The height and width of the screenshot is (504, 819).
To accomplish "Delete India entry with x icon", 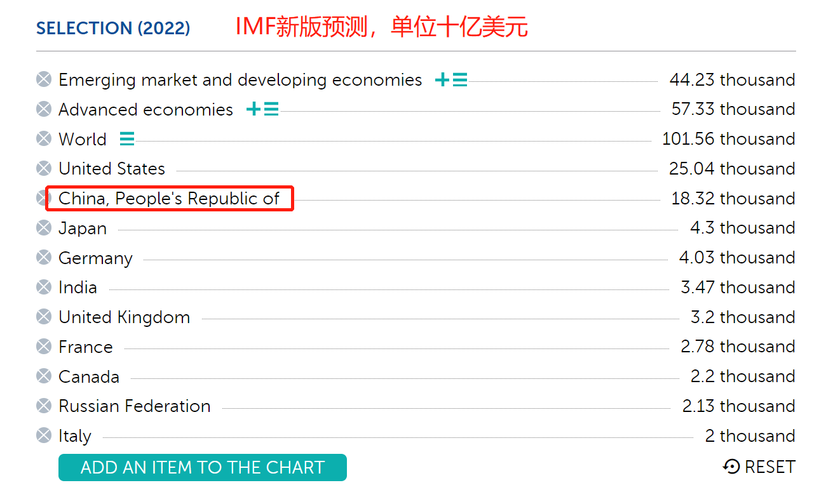I will [x=44, y=288].
